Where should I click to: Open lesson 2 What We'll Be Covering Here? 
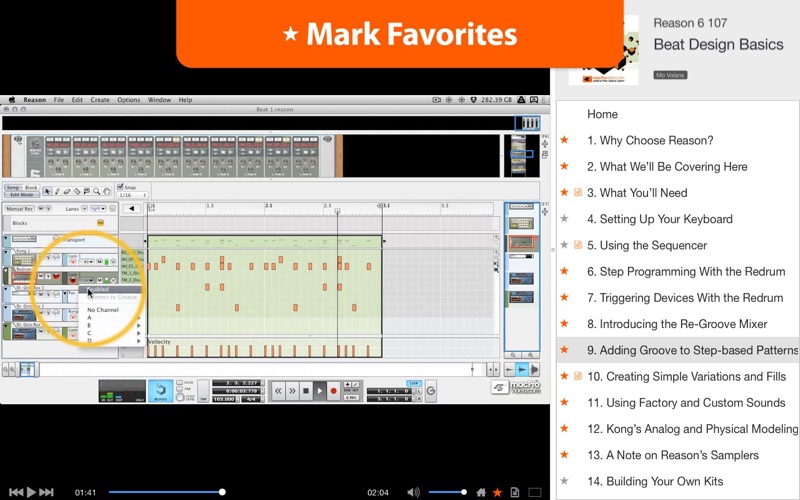pyautogui.click(x=667, y=166)
